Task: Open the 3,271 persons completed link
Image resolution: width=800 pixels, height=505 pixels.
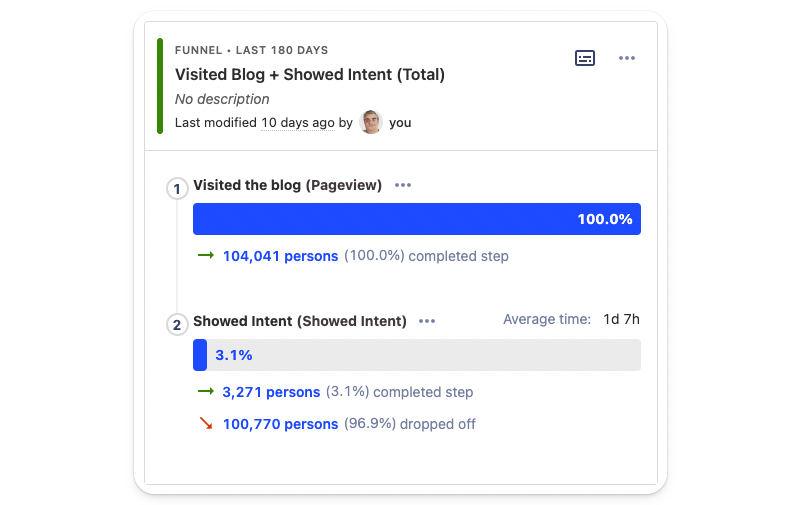Action: pyautogui.click(x=271, y=392)
